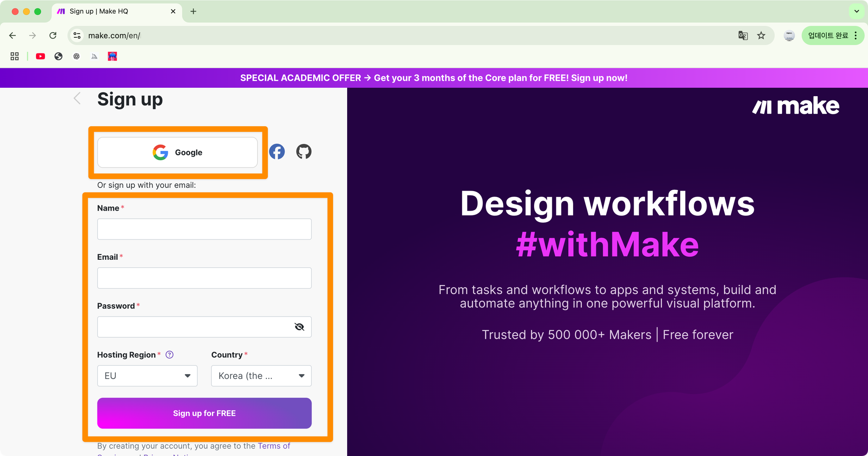
Task: Close the Sign up tab
Action: pos(173,11)
